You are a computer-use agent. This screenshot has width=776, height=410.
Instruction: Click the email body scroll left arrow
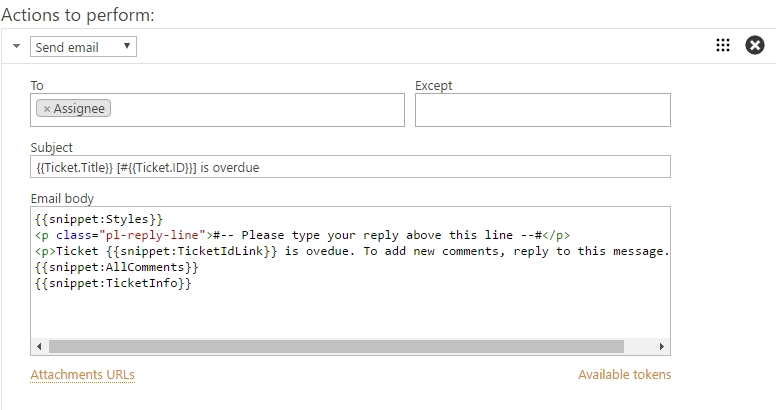click(39, 346)
